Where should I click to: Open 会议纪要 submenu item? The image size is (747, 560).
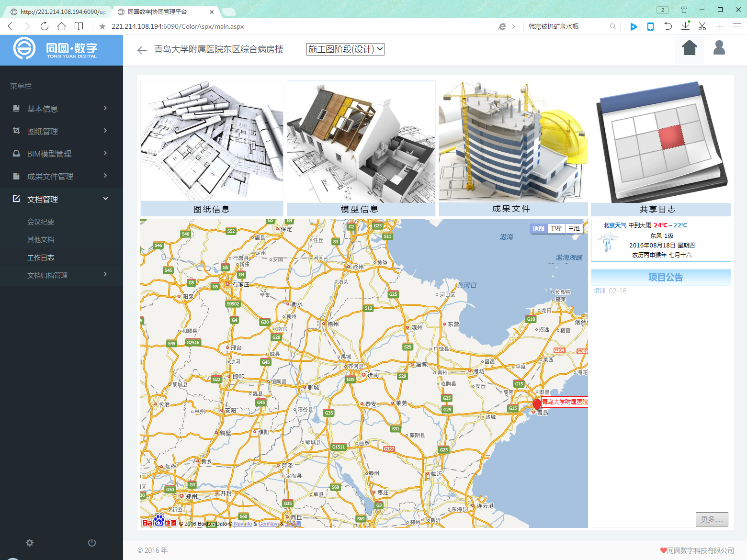click(x=41, y=222)
